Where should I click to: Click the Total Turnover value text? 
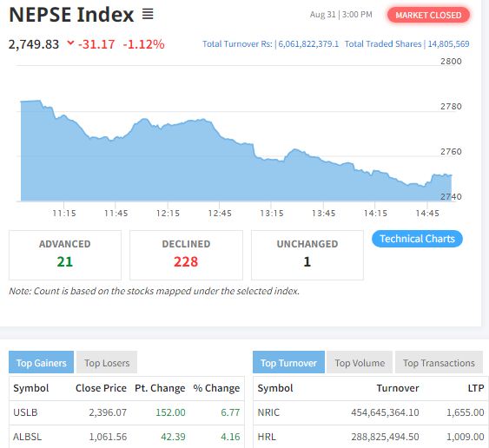pos(308,44)
